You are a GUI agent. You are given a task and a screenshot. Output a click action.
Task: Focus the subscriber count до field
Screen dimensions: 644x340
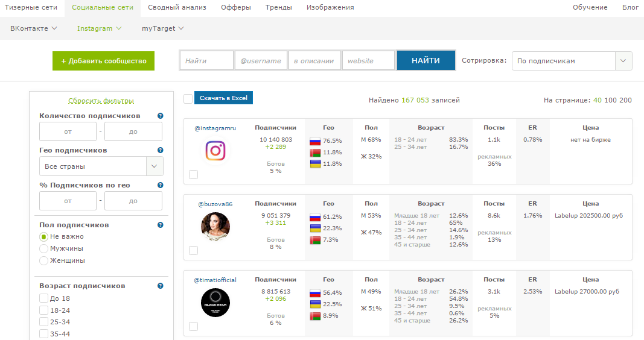(x=133, y=131)
